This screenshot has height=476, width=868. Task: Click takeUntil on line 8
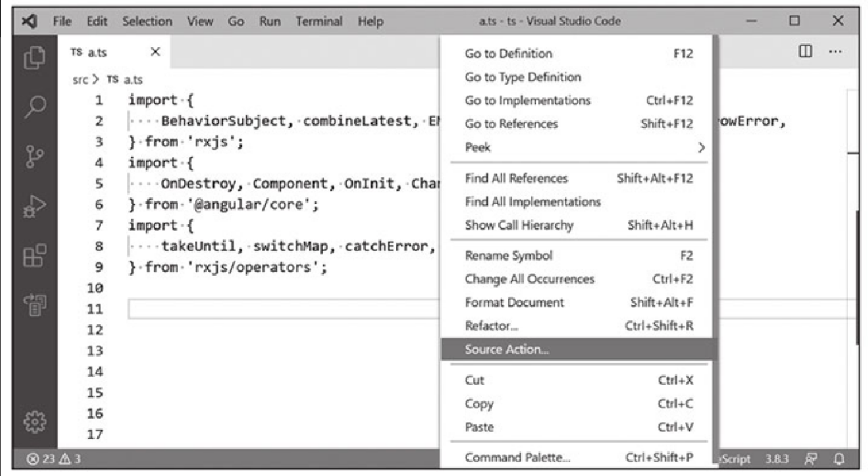[199, 246]
